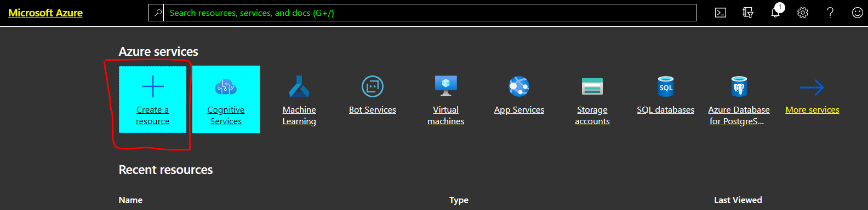Open the Machine Learning link
868x210 pixels.
click(299, 115)
